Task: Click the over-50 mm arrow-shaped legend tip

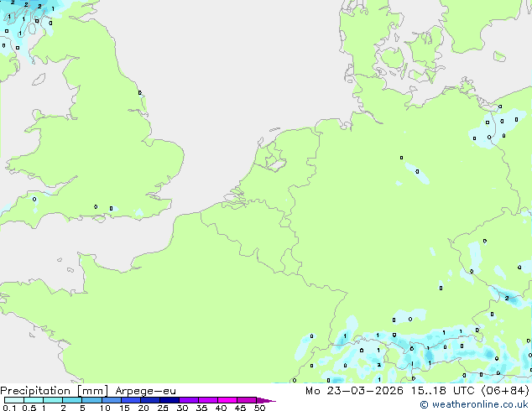Action: [x=266, y=400]
